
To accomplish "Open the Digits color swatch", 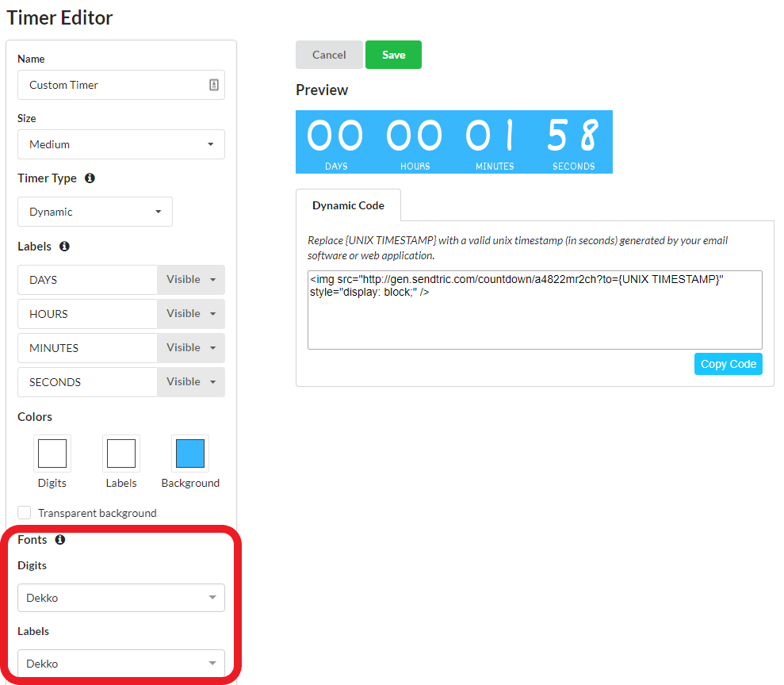I will click(x=52, y=453).
